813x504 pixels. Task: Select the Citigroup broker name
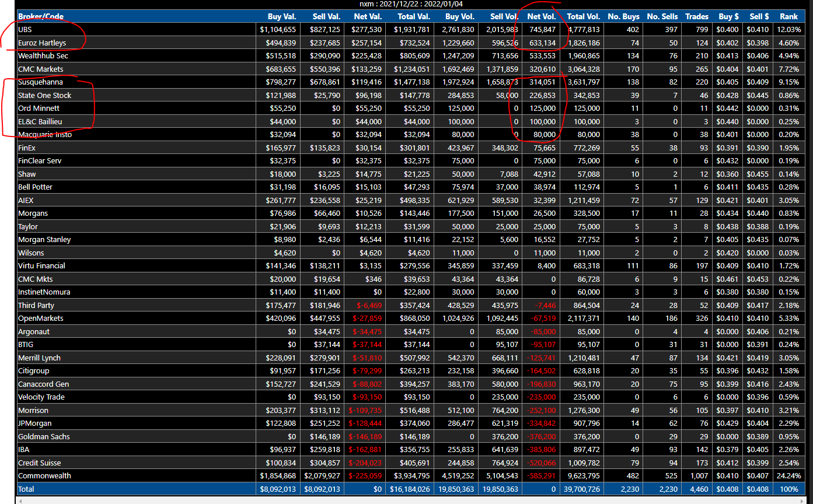[x=34, y=370]
